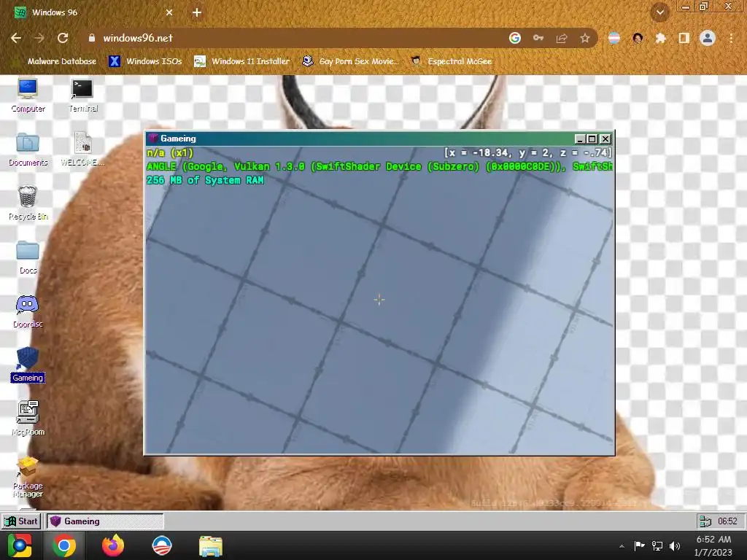Open a new Chrome tab

[x=197, y=12]
